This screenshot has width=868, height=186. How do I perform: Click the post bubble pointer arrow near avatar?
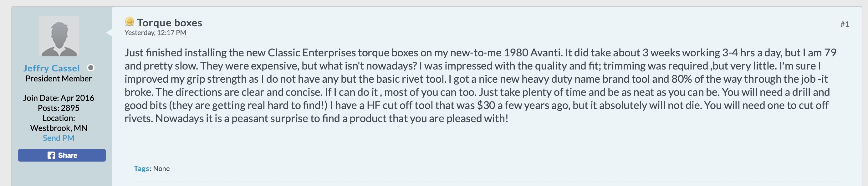coord(109,32)
